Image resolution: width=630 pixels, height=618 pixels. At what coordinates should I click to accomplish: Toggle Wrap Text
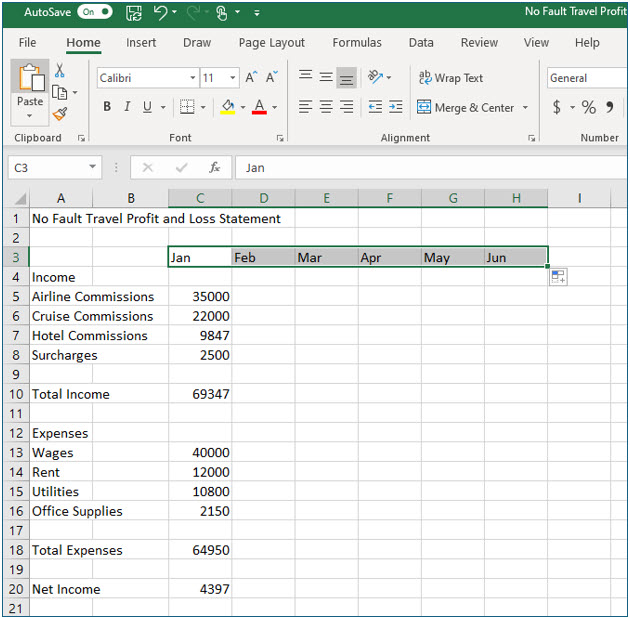click(451, 78)
